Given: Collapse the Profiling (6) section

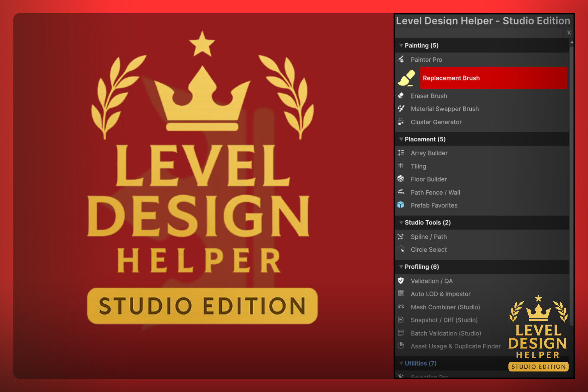Looking at the screenshot, I should (401, 267).
